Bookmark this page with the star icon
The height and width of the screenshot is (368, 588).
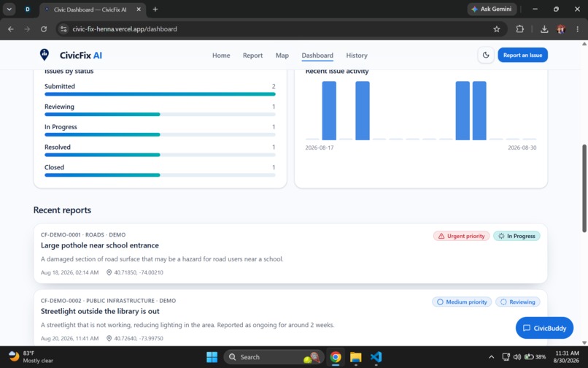point(497,29)
